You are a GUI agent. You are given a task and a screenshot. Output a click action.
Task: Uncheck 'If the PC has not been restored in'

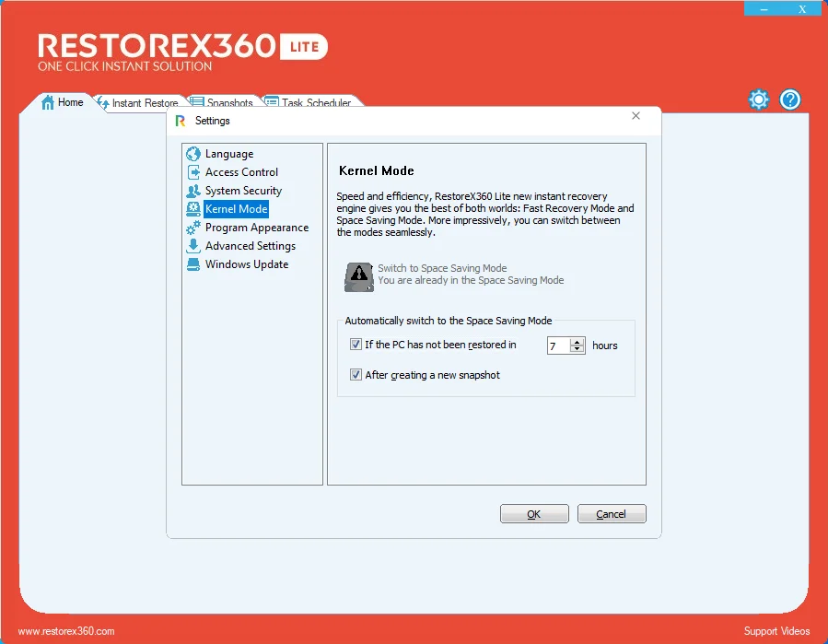pyautogui.click(x=356, y=345)
